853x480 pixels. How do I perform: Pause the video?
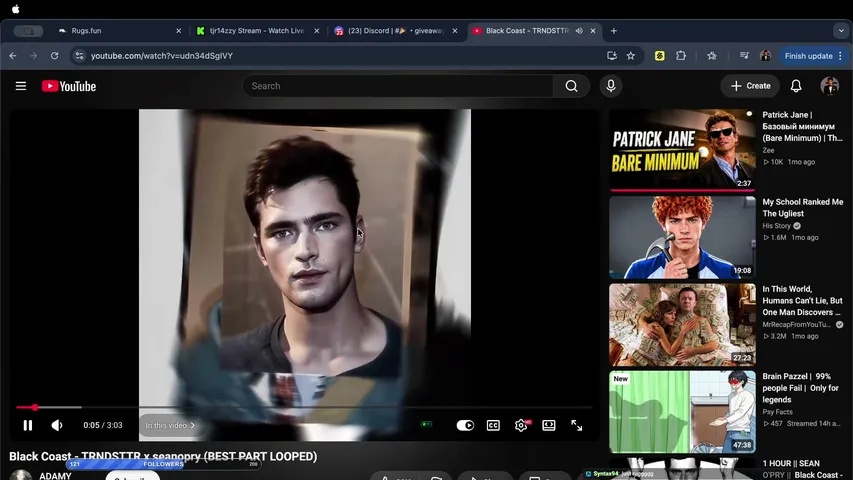tap(28, 425)
